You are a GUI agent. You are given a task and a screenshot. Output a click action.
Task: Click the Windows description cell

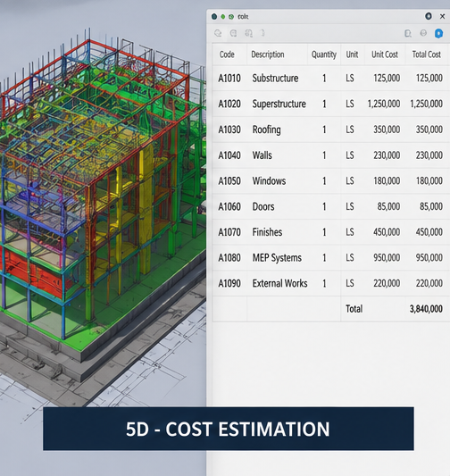pos(269,181)
